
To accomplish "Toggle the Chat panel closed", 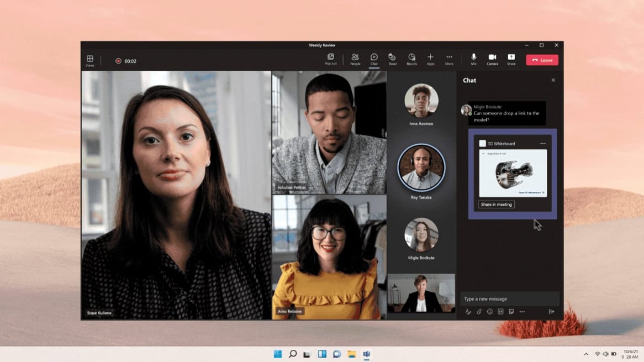I will [x=553, y=80].
